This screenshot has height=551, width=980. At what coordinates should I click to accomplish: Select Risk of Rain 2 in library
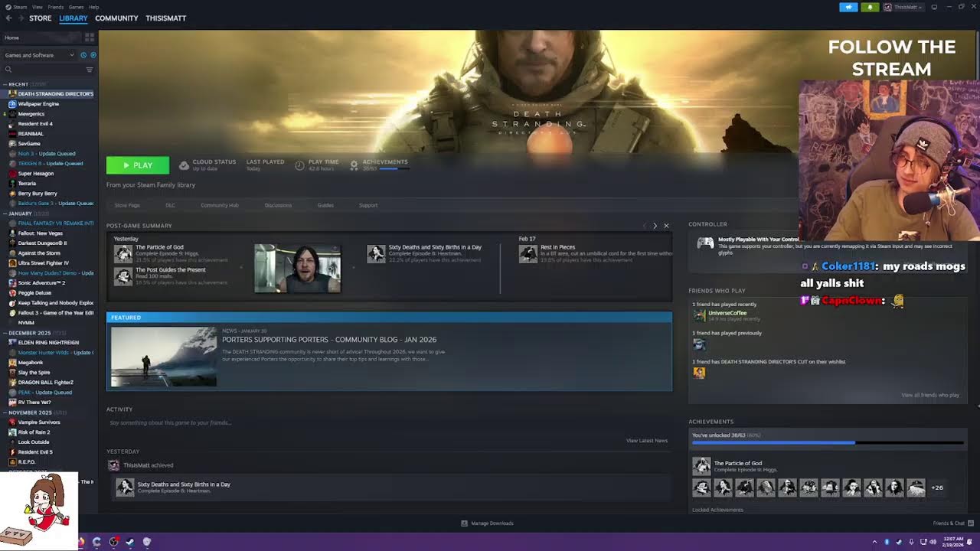tap(34, 432)
